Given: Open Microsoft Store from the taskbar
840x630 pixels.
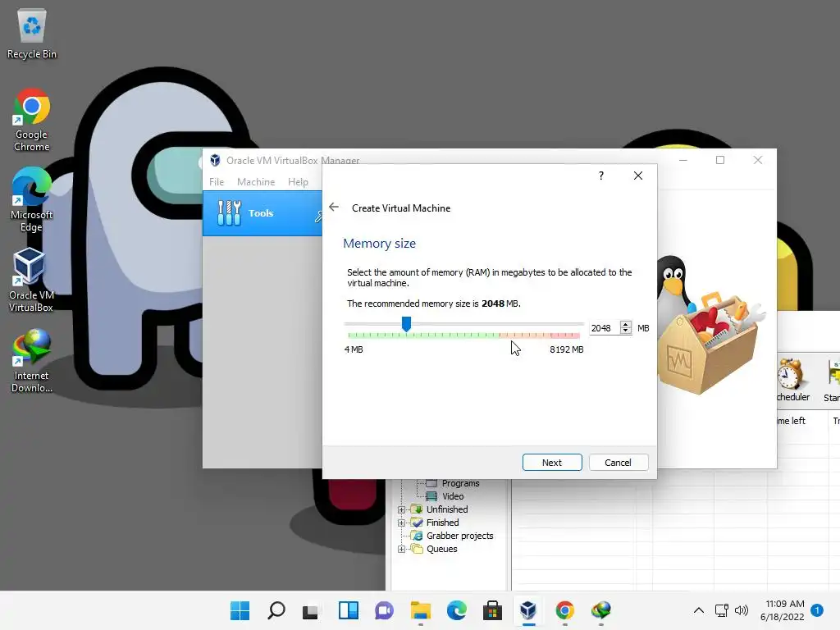Looking at the screenshot, I should pos(492,610).
